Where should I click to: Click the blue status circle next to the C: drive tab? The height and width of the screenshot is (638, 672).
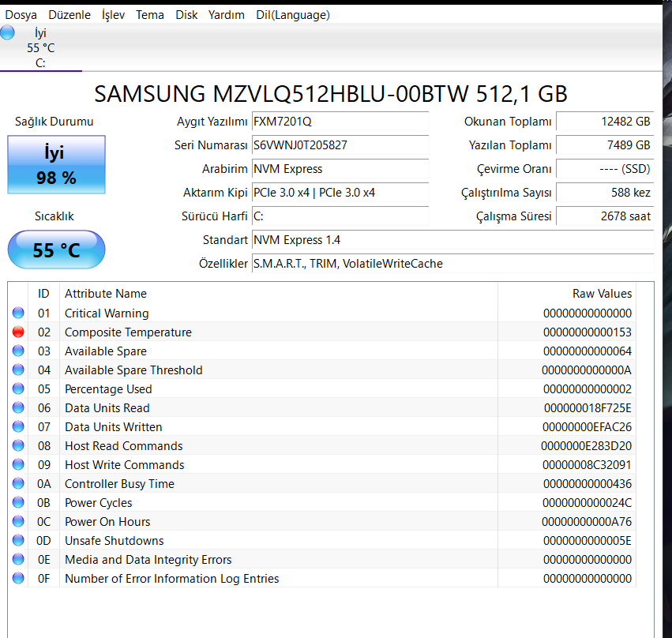point(7,32)
